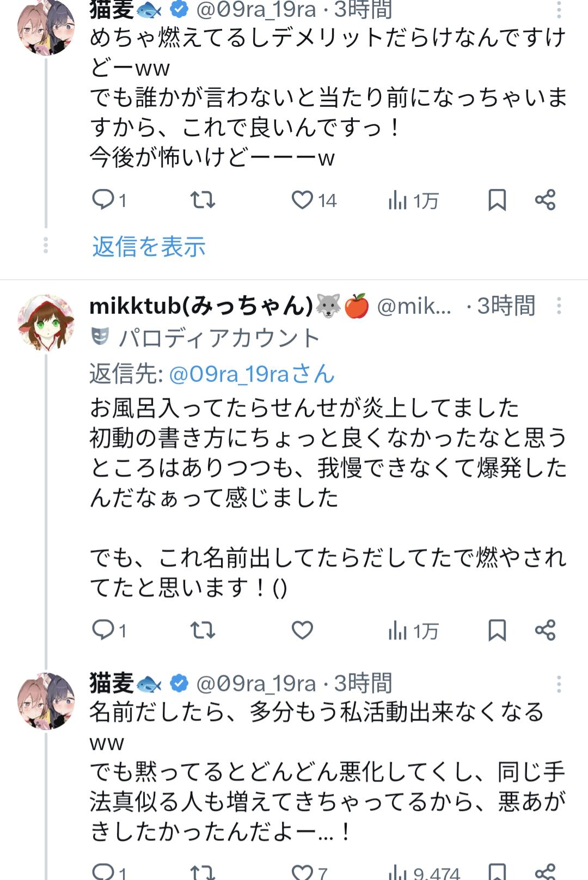
Task: Share the mikktub tweet
Action: [x=545, y=630]
